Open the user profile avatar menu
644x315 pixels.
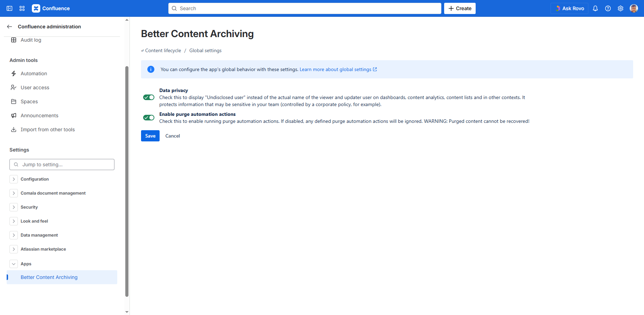[x=633, y=8]
